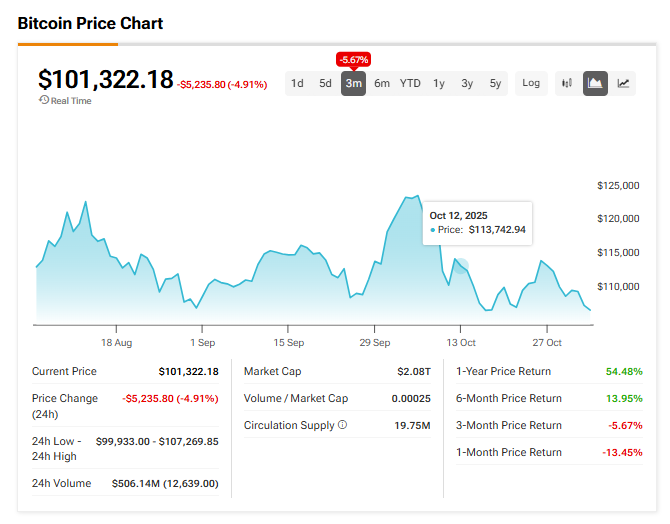Select the 1d time range
The width and height of the screenshot is (670, 524).
(297, 83)
